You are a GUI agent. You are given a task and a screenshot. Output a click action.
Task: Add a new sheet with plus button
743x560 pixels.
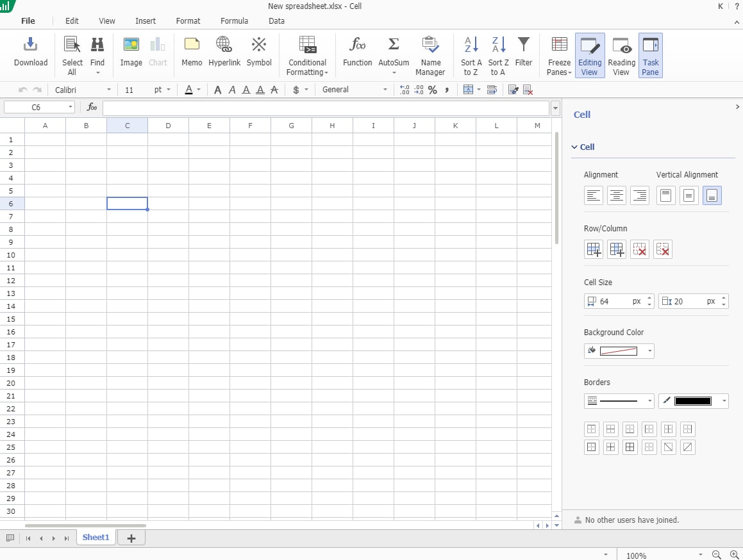tap(131, 538)
